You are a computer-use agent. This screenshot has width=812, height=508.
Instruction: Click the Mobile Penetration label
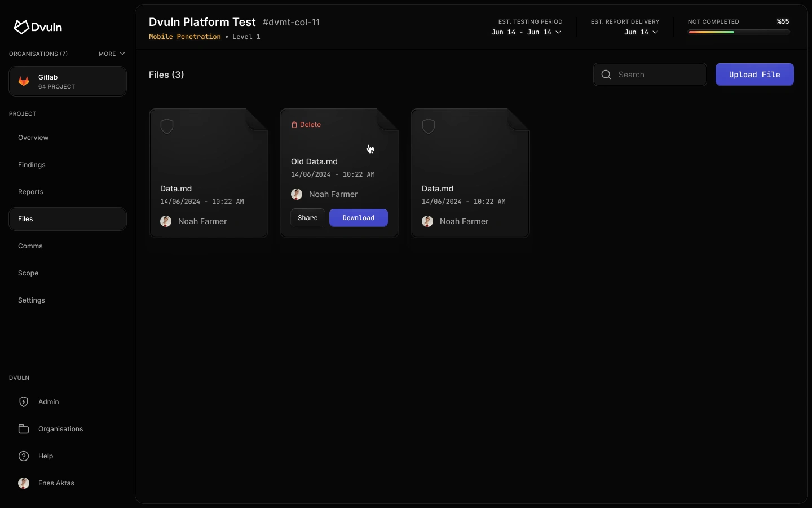pos(185,37)
